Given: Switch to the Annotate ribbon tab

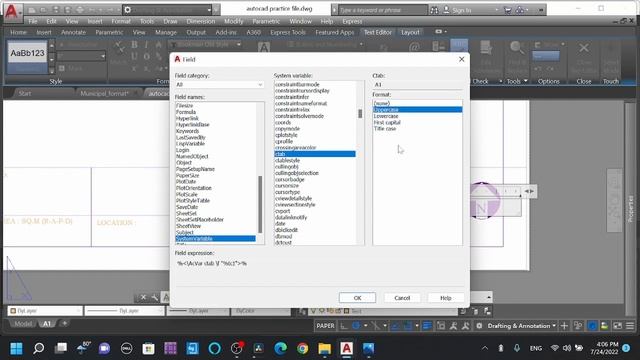Looking at the screenshot, I should [73, 32].
